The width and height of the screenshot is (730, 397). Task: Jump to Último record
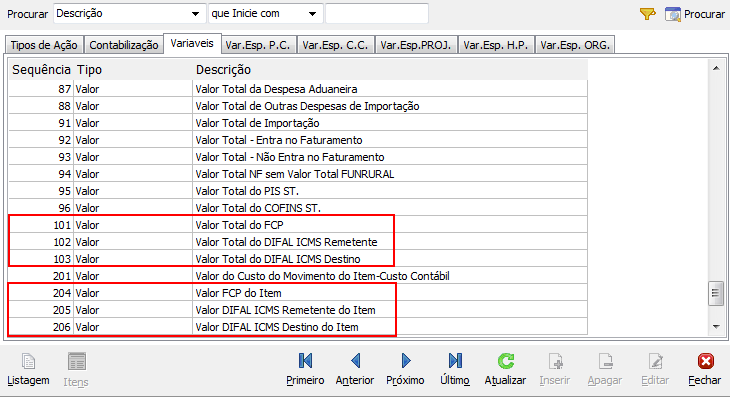tap(455, 369)
